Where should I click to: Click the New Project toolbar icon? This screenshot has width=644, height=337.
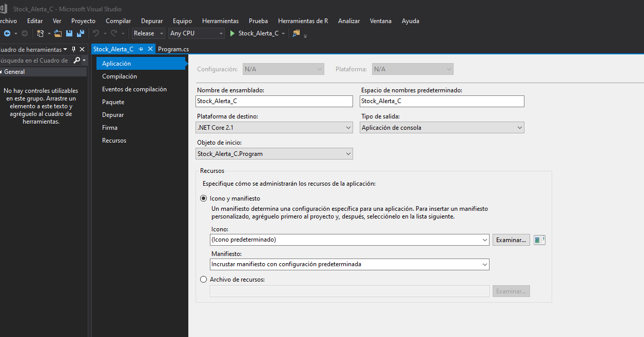click(x=41, y=33)
